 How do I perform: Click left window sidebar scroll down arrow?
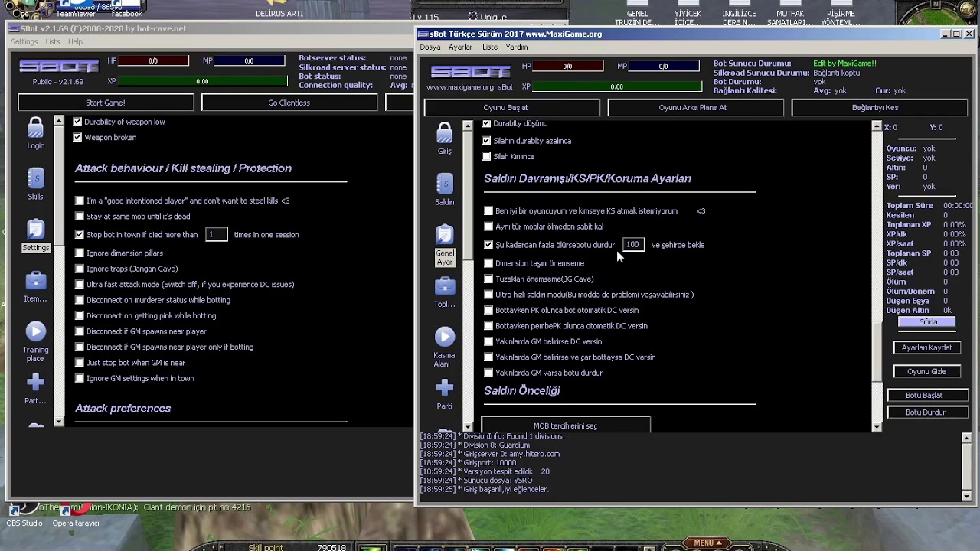pos(59,421)
